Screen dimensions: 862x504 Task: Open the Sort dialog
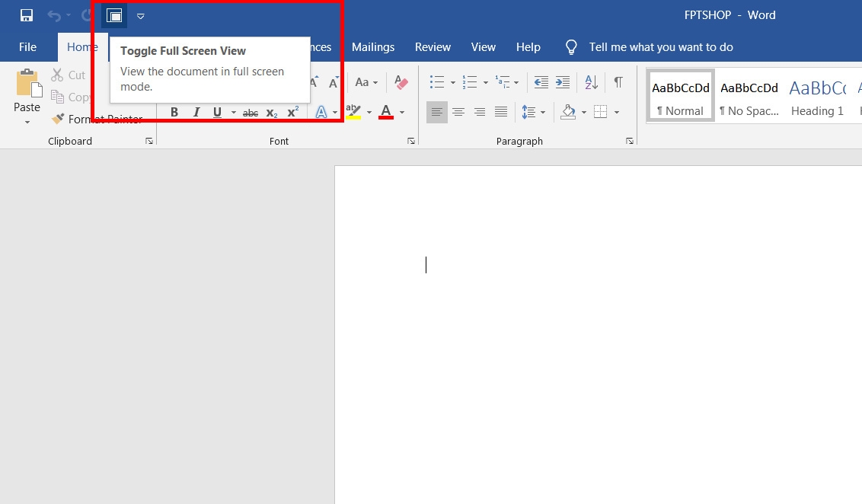[x=590, y=81]
